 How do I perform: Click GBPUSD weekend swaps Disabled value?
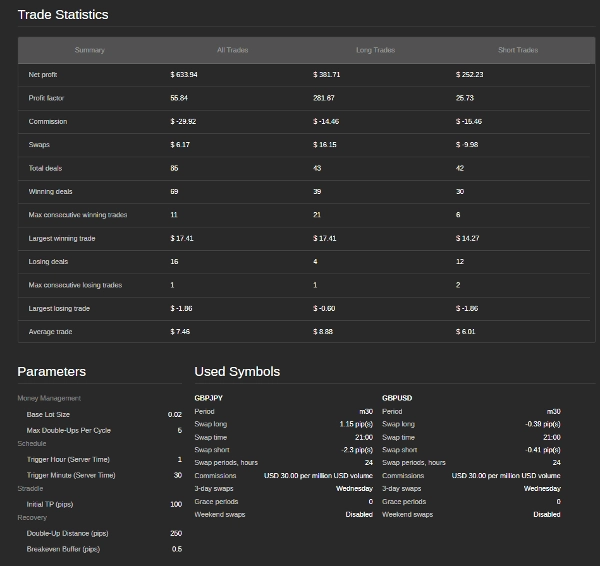click(x=547, y=515)
